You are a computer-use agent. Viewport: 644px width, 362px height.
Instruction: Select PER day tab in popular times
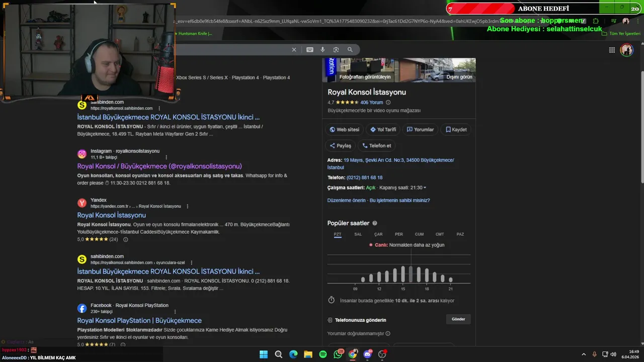398,234
